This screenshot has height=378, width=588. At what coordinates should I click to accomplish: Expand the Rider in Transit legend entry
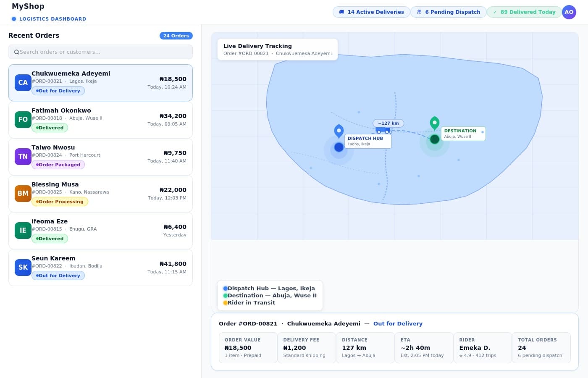point(250,302)
